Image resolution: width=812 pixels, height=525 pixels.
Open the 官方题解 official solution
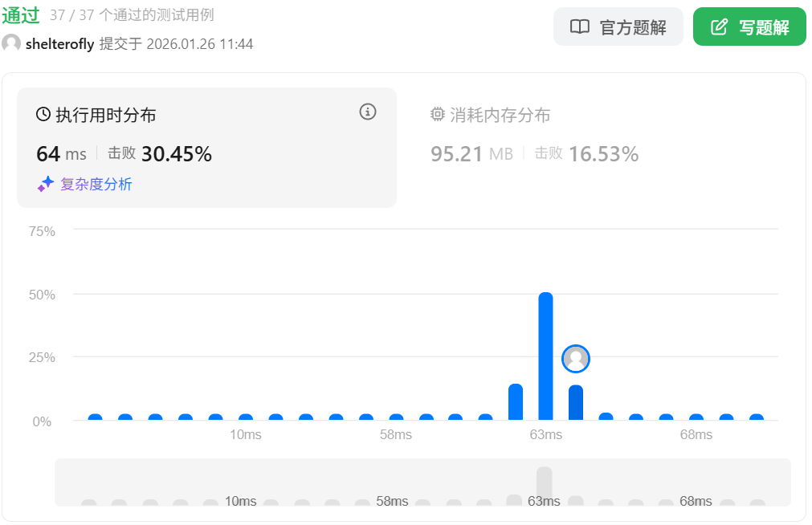click(618, 27)
